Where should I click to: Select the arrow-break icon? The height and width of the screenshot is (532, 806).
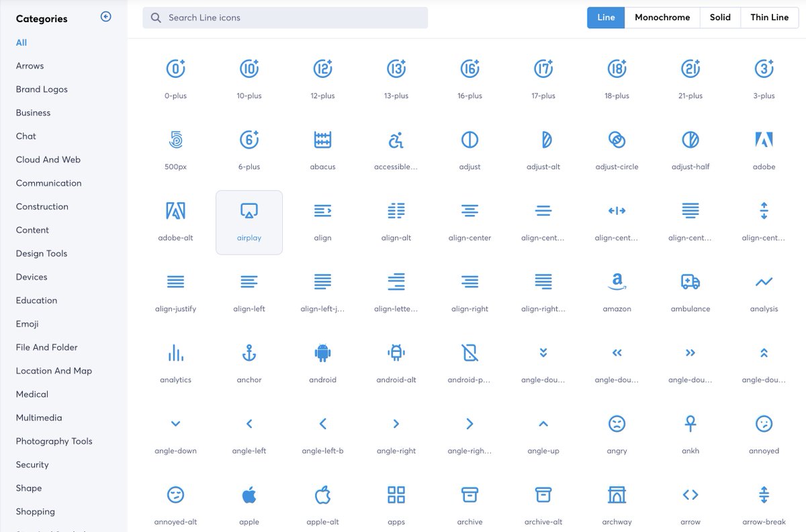(x=764, y=495)
